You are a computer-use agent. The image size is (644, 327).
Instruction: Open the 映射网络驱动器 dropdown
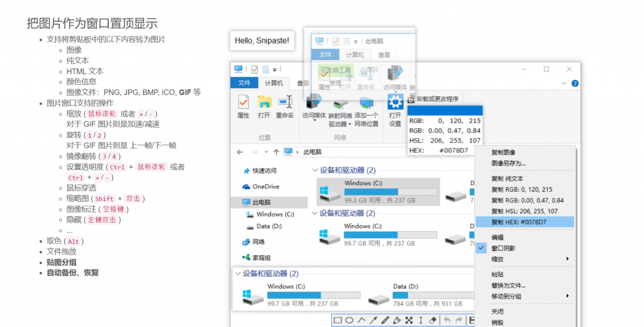click(x=350, y=124)
